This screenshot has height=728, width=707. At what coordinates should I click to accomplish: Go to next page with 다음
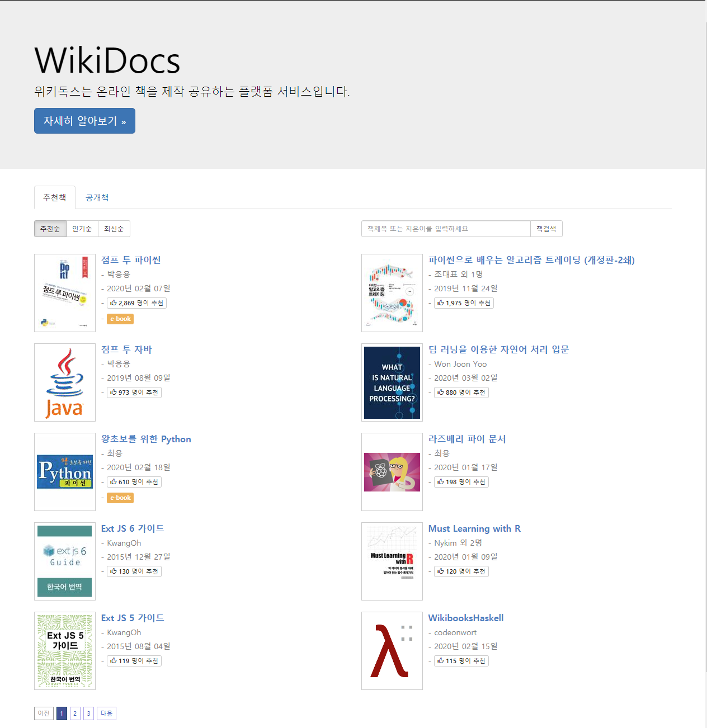106,713
